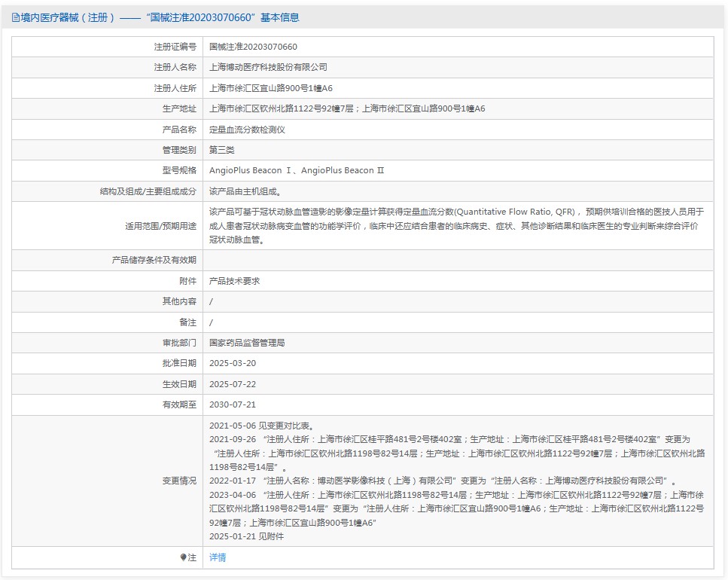This screenshot has height=580, width=728.
Task: Open the 详情 link in the note row
Action: [218, 557]
